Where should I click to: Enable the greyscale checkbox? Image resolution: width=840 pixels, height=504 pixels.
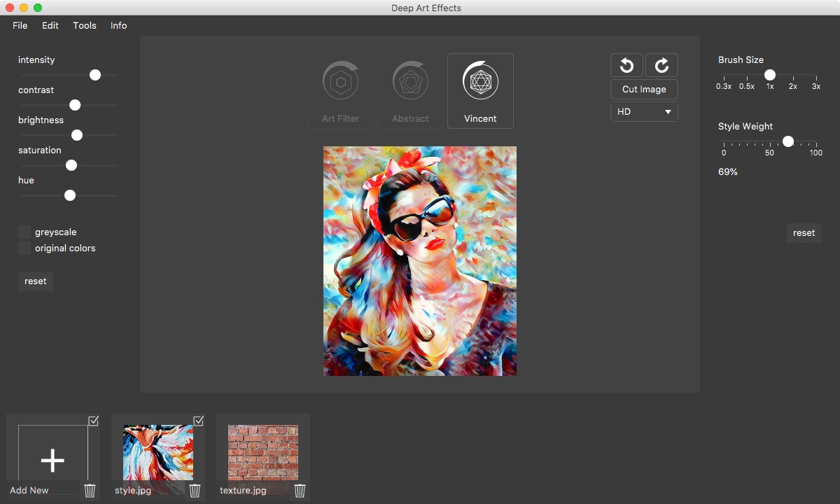24,232
